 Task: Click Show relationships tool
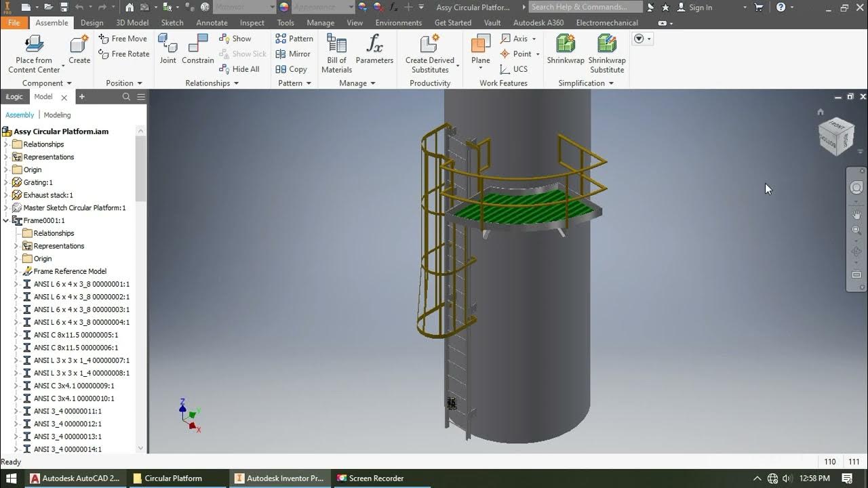(x=235, y=39)
